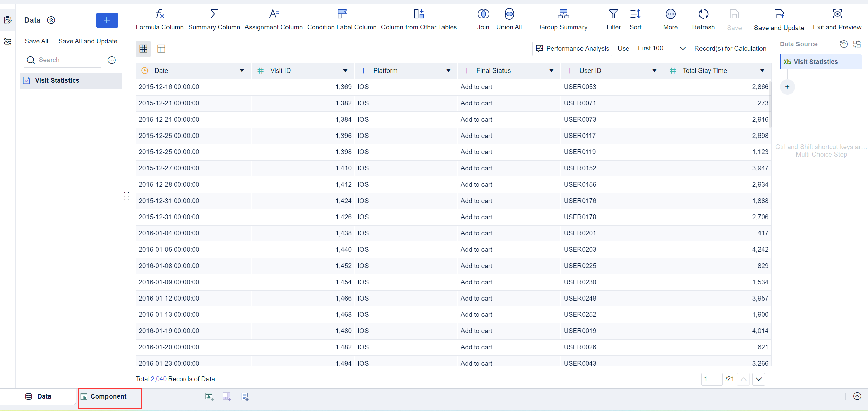Switch to the field layout view icon

click(161, 49)
